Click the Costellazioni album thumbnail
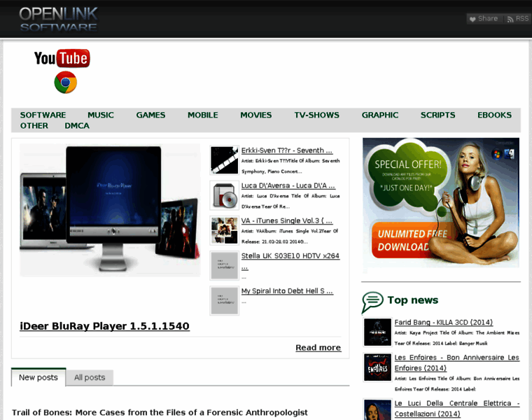Screen dimensions: 532x420 pos(377,409)
